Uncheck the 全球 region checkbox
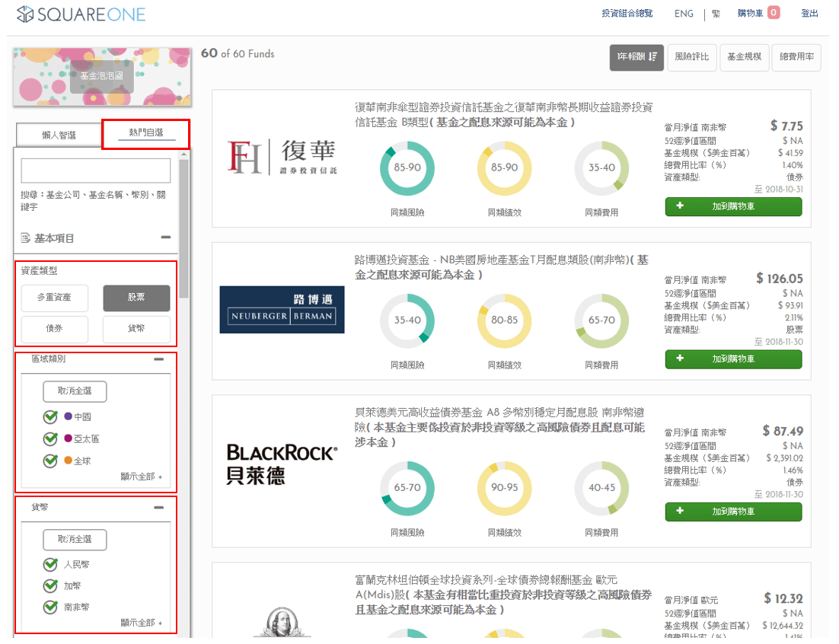839x644 pixels. point(50,461)
